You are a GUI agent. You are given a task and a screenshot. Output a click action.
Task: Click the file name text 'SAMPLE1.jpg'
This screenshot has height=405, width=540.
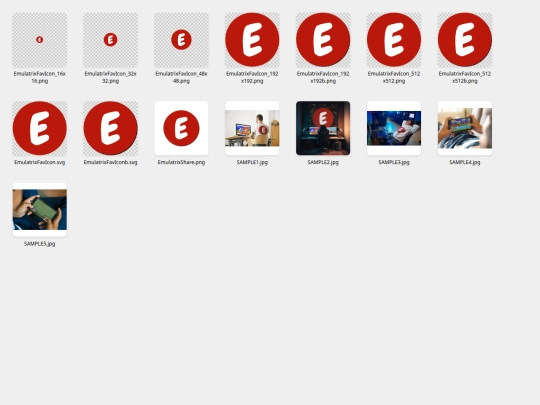(252, 162)
